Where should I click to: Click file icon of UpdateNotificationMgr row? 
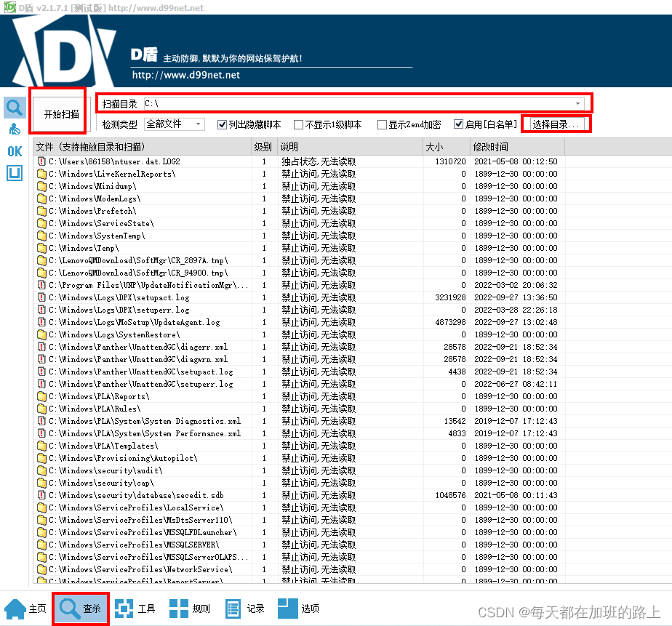41,285
